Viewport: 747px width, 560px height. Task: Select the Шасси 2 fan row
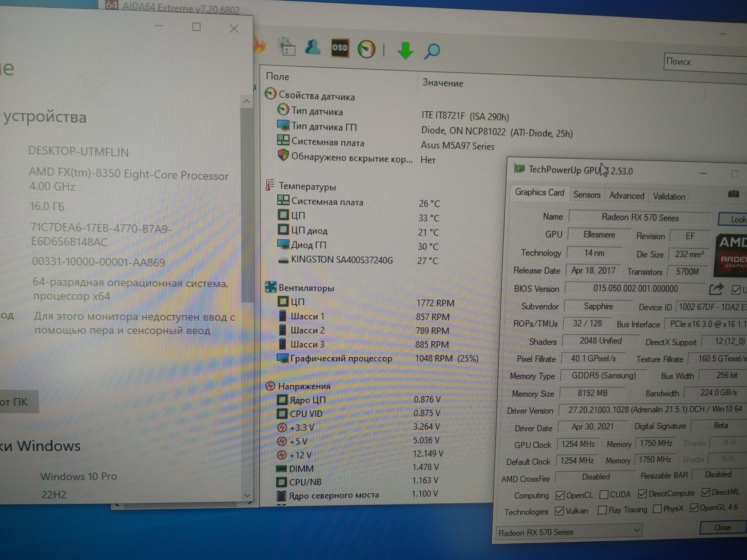(365, 330)
